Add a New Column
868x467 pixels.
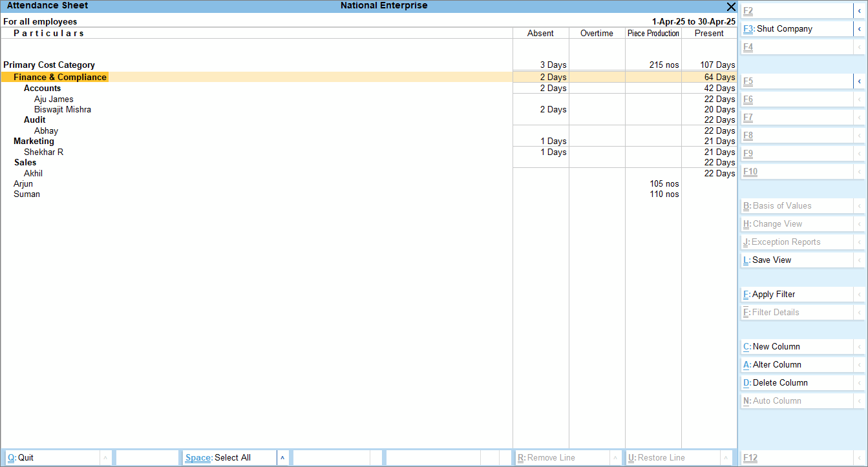point(776,347)
